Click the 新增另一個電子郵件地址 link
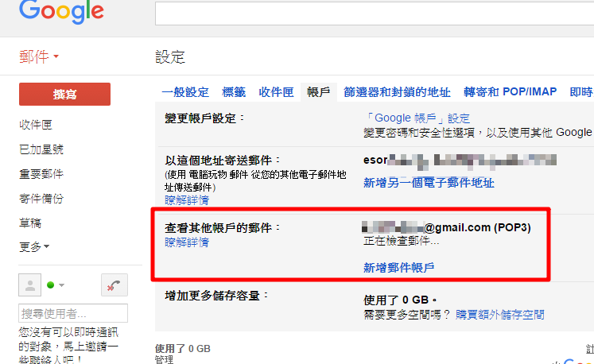 [x=429, y=183]
